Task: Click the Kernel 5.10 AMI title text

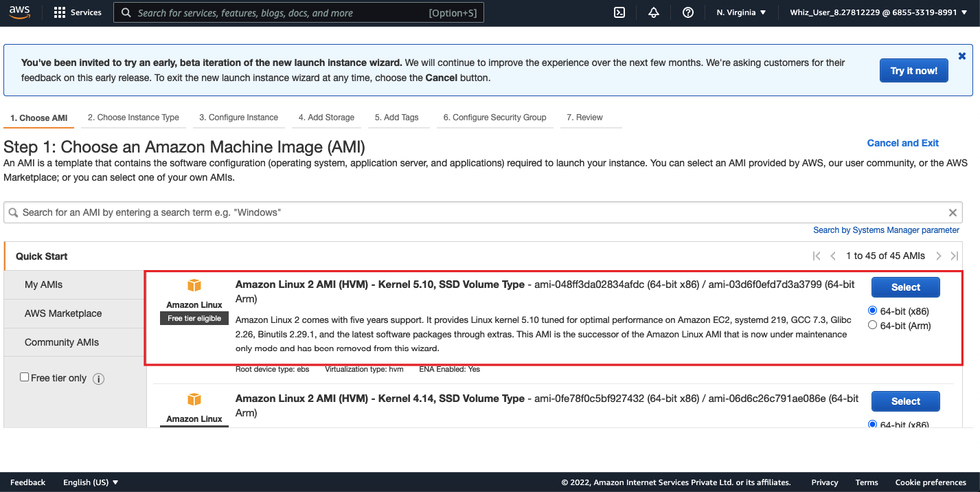Action: (380, 284)
